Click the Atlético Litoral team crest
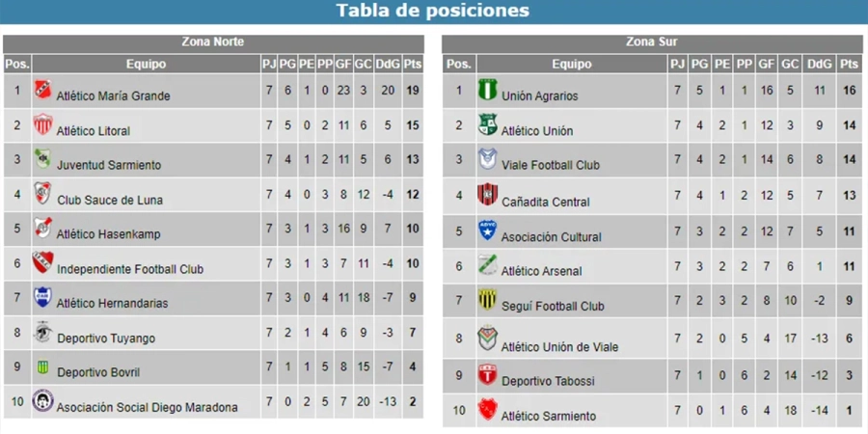 (42, 125)
